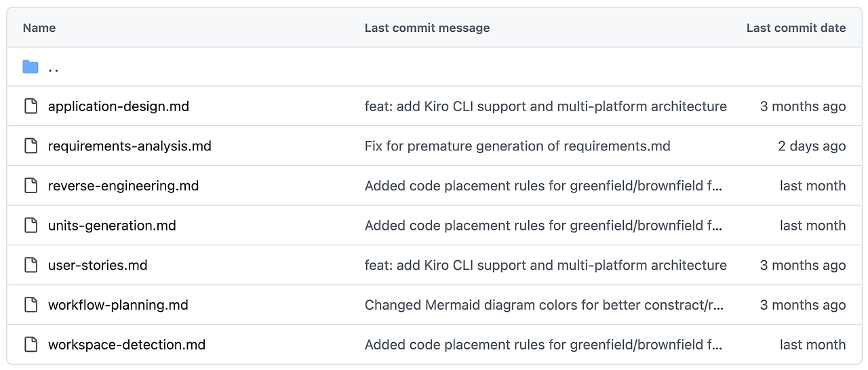The image size is (868, 370).
Task: Click the parent directory folder icon
Action: 31,66
